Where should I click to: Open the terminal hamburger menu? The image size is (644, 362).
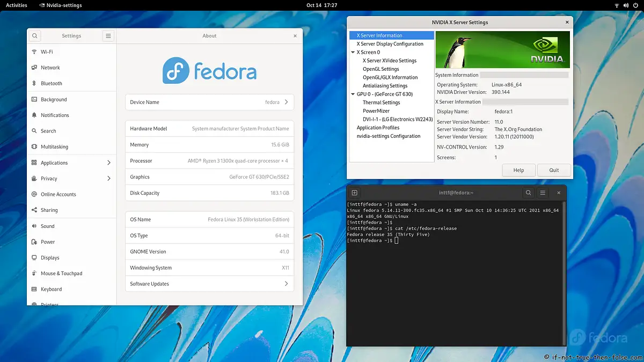pyautogui.click(x=543, y=193)
